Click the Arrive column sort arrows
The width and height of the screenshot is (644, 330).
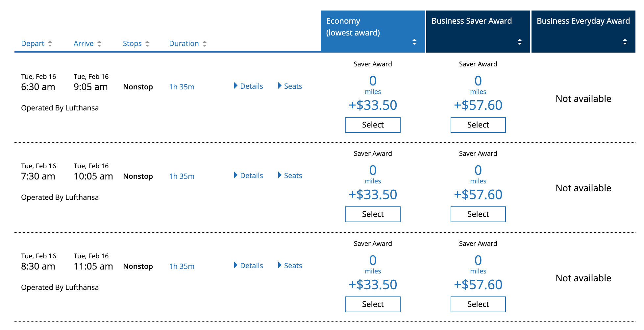[99, 44]
